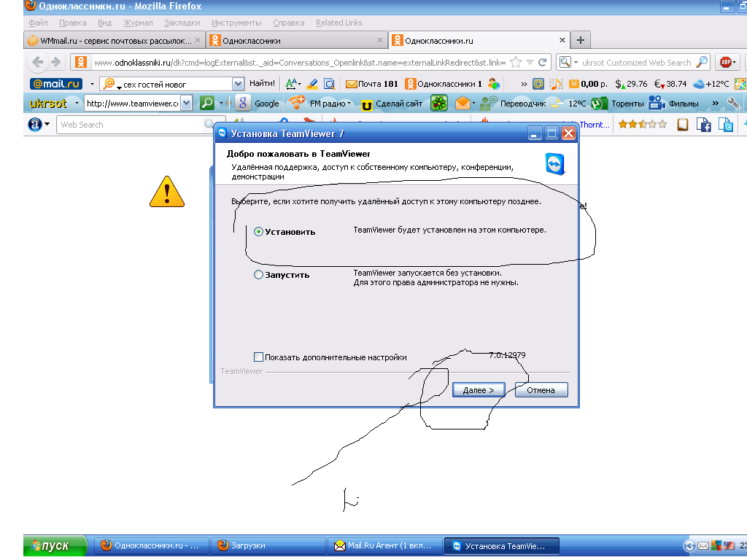Open Почта 181 mail link
The height and width of the screenshot is (560, 747).
click(x=372, y=85)
